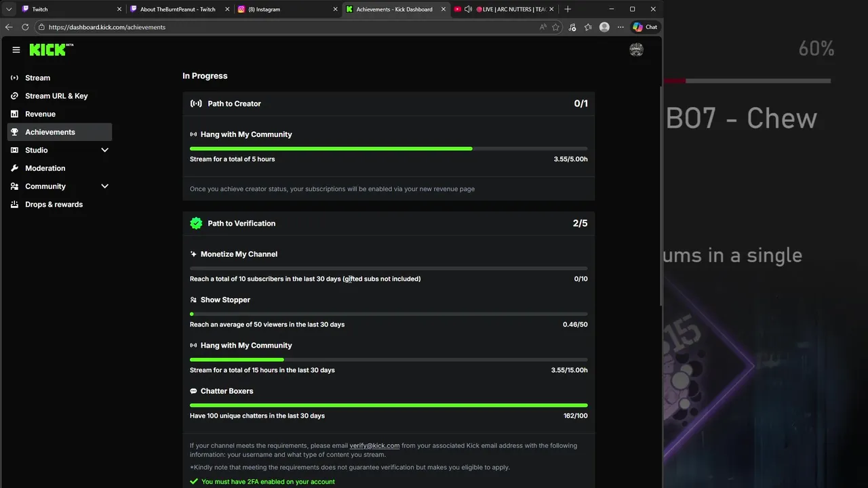Click the 2FA enabled green checkmark
Viewport: 868px width, 488px height.
click(x=194, y=482)
